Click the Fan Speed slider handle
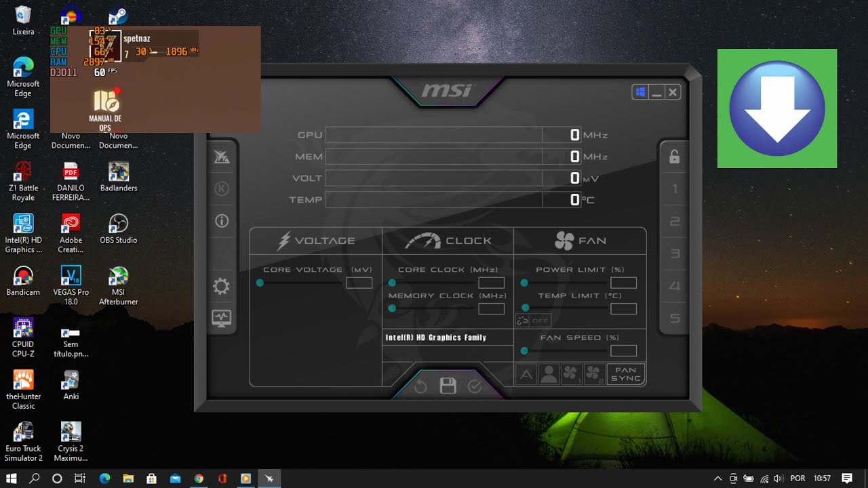Screen dimensions: 868x488 pyautogui.click(x=524, y=350)
